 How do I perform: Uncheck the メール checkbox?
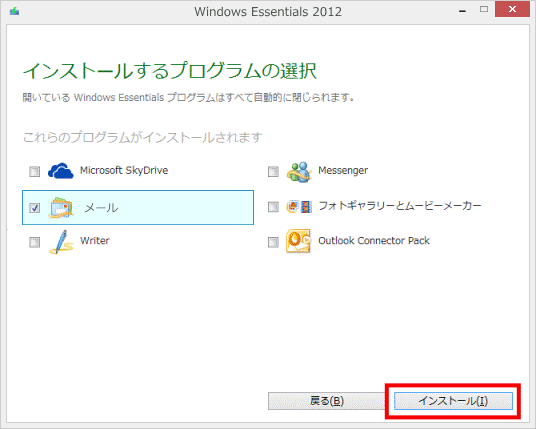pos(35,207)
